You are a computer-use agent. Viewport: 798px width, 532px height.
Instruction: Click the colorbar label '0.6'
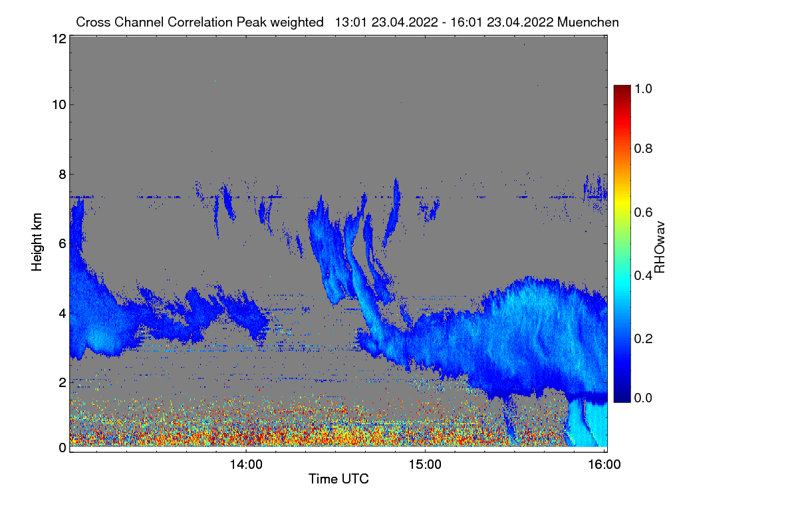tap(644, 212)
